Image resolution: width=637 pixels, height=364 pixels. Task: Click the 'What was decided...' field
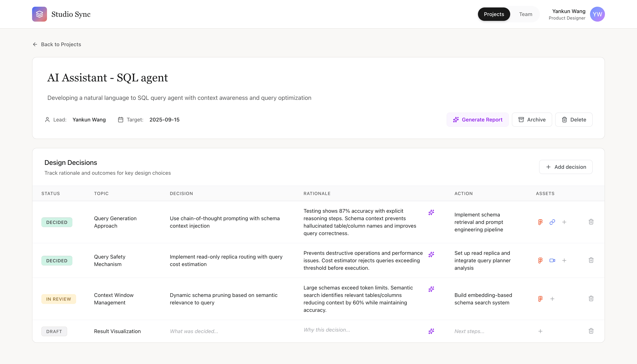194,331
